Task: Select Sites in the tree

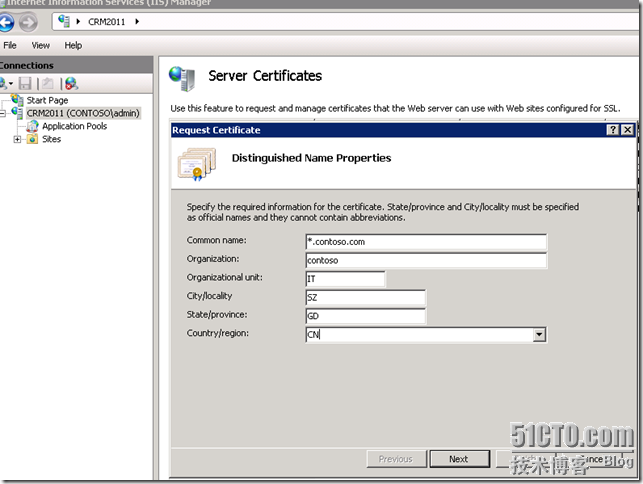Action: [51, 139]
